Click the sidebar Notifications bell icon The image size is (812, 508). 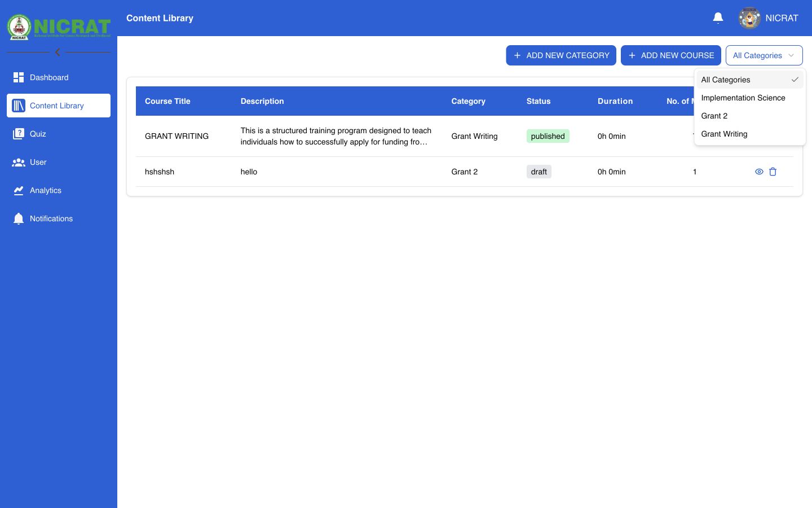pyautogui.click(x=19, y=218)
